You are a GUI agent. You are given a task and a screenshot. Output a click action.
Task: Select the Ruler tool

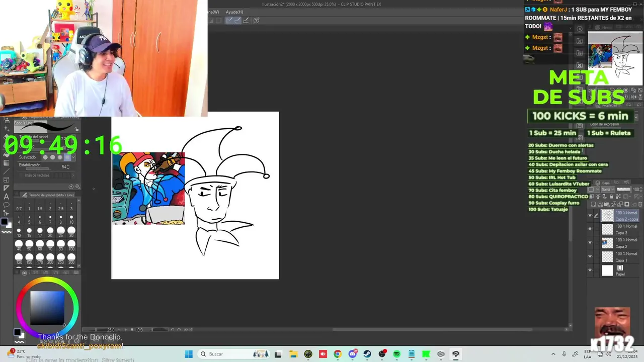pos(6,188)
